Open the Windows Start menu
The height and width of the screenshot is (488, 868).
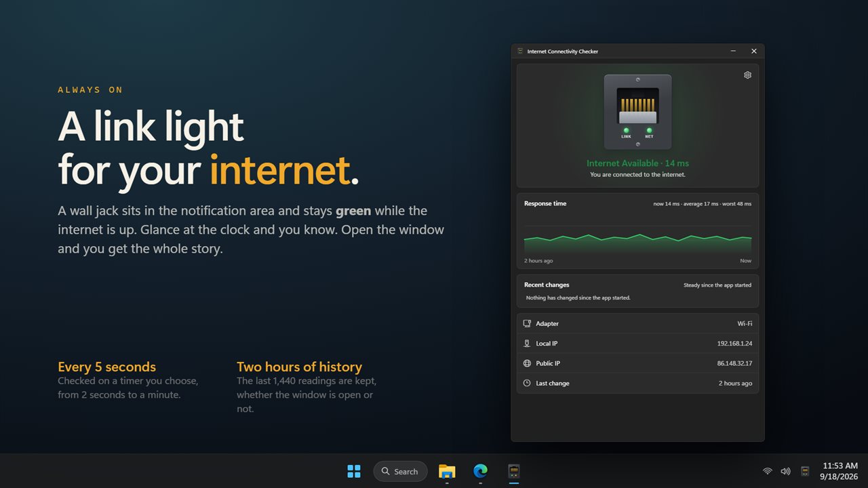click(x=354, y=471)
